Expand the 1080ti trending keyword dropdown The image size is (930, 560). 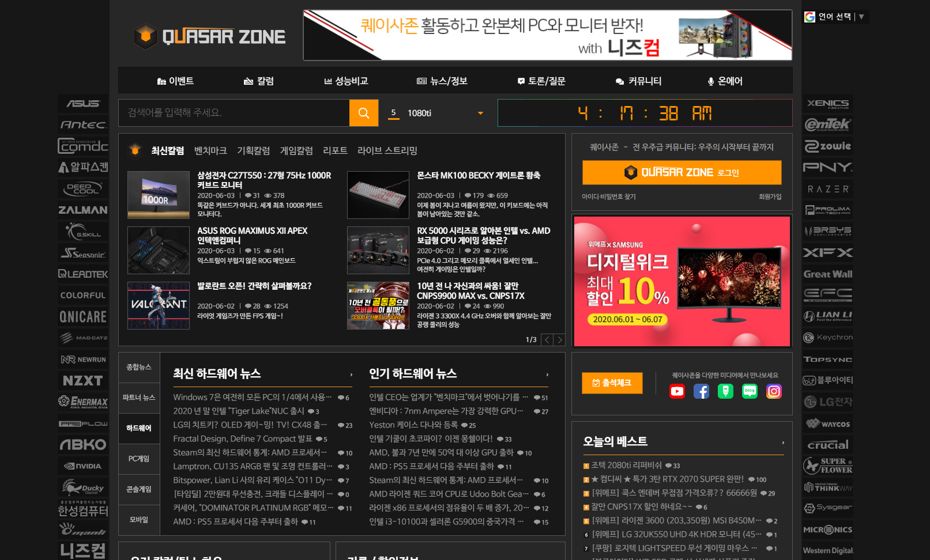[x=480, y=113]
